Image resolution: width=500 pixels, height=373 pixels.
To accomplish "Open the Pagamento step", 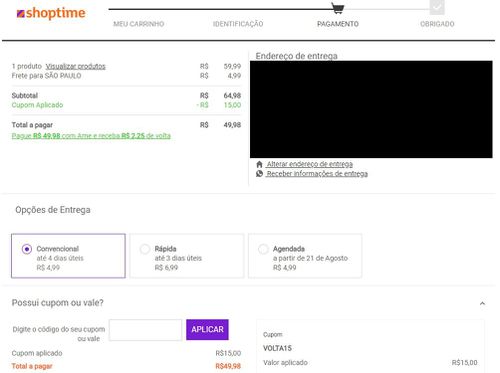I will point(338,24).
